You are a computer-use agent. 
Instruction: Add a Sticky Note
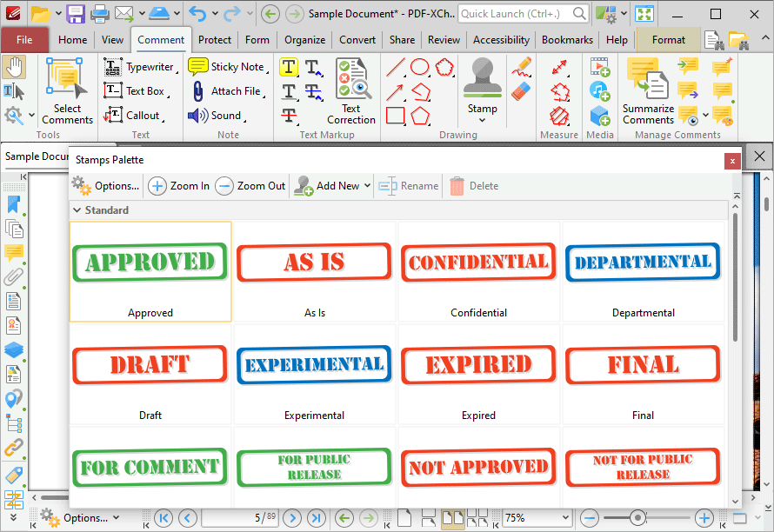point(228,67)
